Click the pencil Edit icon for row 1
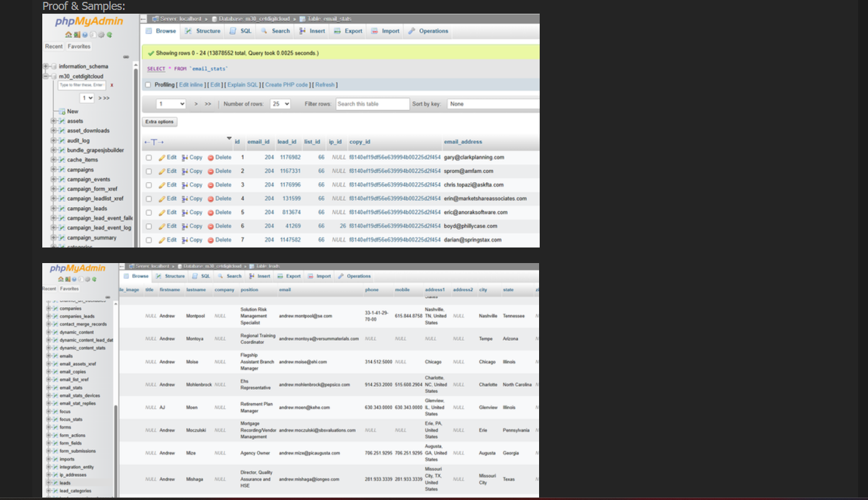Viewport: 868px width, 500px height. pos(162,158)
